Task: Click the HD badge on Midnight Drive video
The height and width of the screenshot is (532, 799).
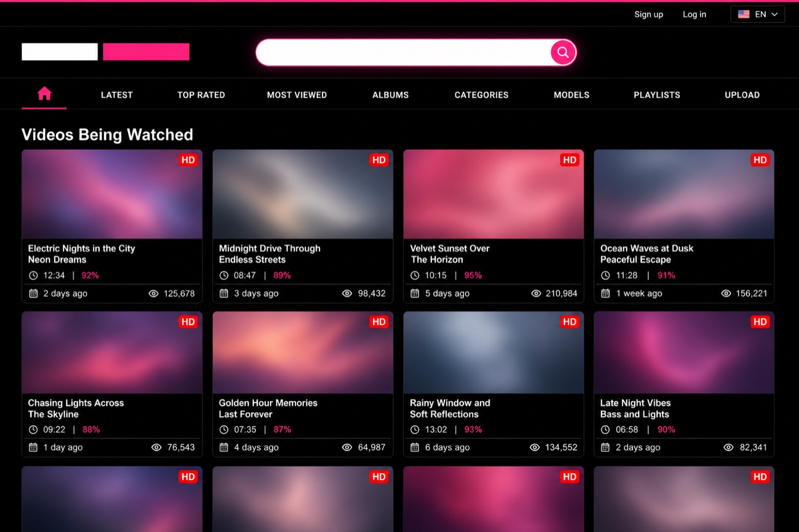Action: coord(379,160)
